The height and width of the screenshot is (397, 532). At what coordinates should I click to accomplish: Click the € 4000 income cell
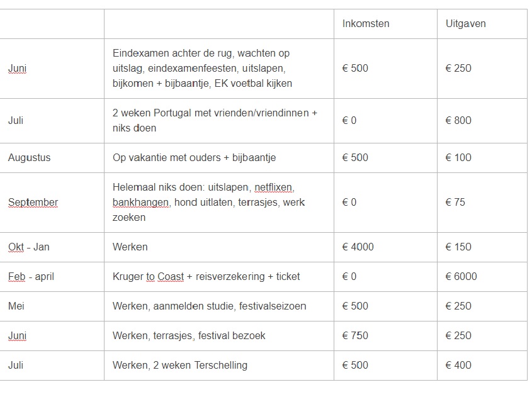358,247
